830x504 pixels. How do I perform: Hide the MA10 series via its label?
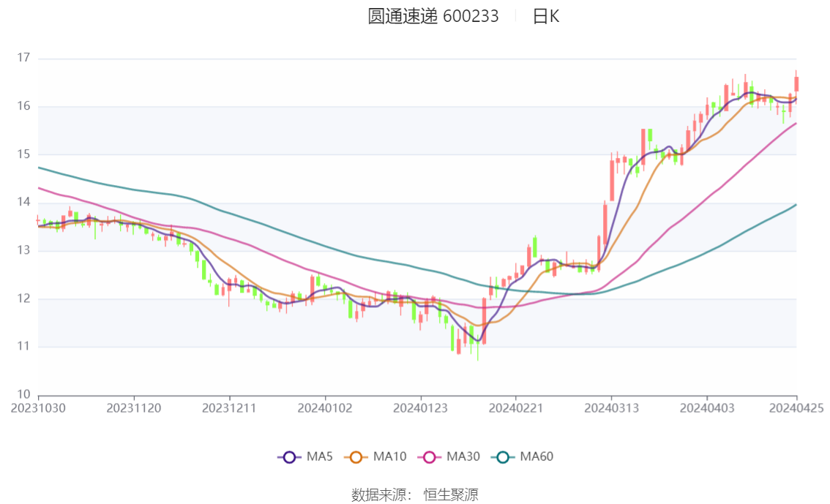coord(389,456)
